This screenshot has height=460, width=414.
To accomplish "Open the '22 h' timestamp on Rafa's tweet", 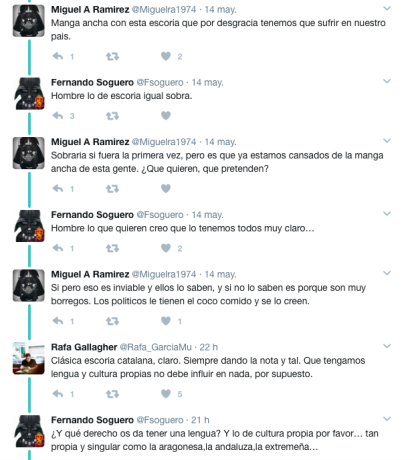I will (208, 347).
